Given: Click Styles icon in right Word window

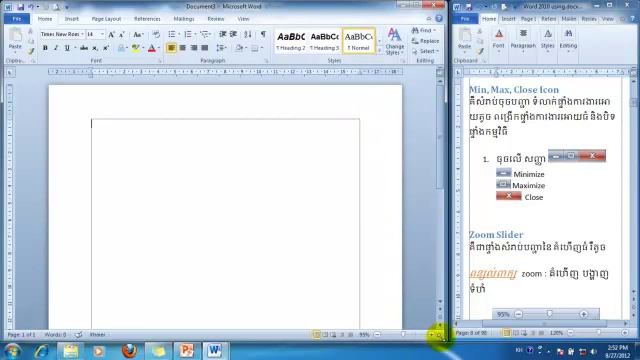Looking at the screenshot, I should coord(547,40).
